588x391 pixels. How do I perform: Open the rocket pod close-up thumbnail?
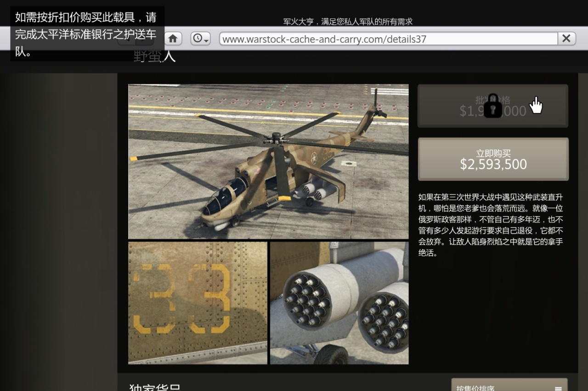(x=339, y=303)
